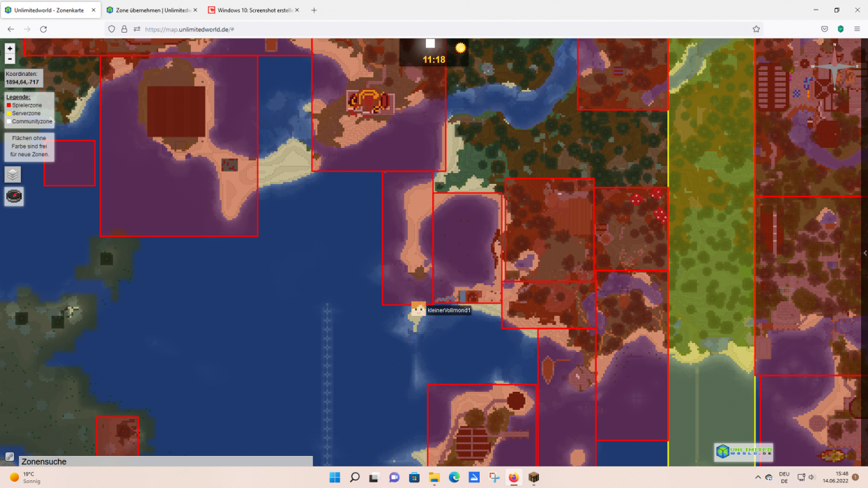Click the Unlimitedworld.de logo on the map
Image resolution: width=868 pixels, height=488 pixels.
[744, 452]
